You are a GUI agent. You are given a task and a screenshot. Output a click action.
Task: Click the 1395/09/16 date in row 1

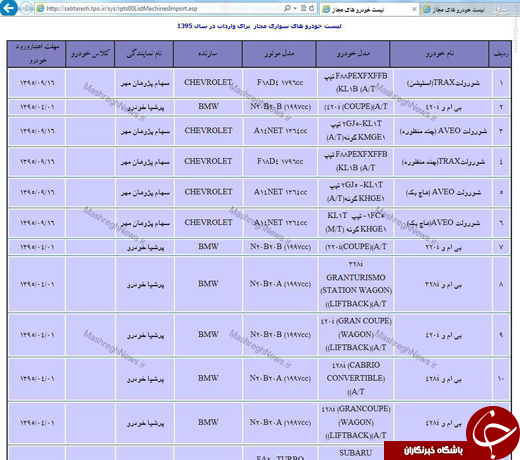[37, 83]
